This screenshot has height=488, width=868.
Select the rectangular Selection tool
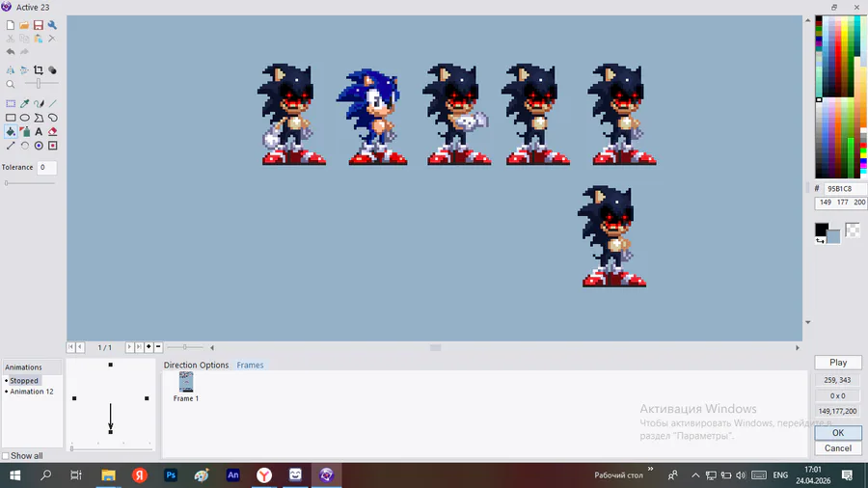pos(11,103)
